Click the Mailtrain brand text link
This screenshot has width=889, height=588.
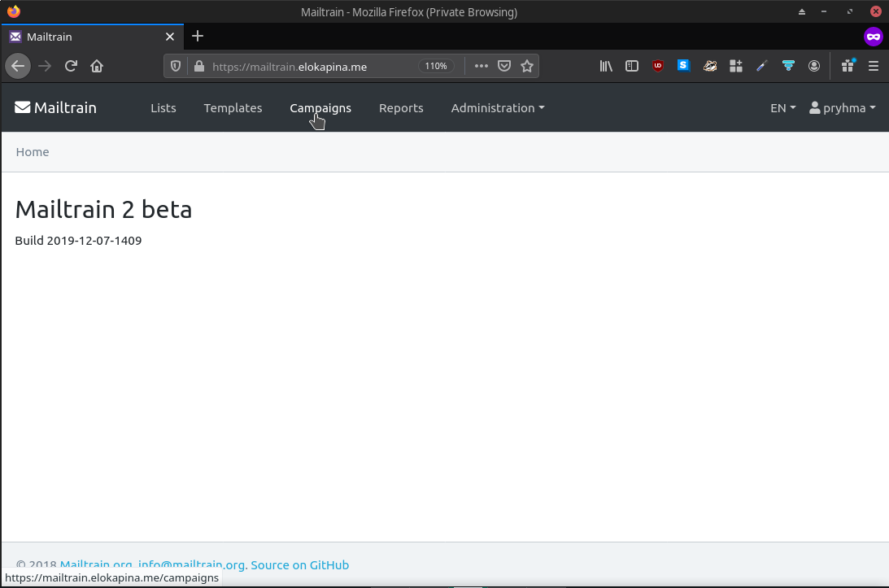point(65,107)
